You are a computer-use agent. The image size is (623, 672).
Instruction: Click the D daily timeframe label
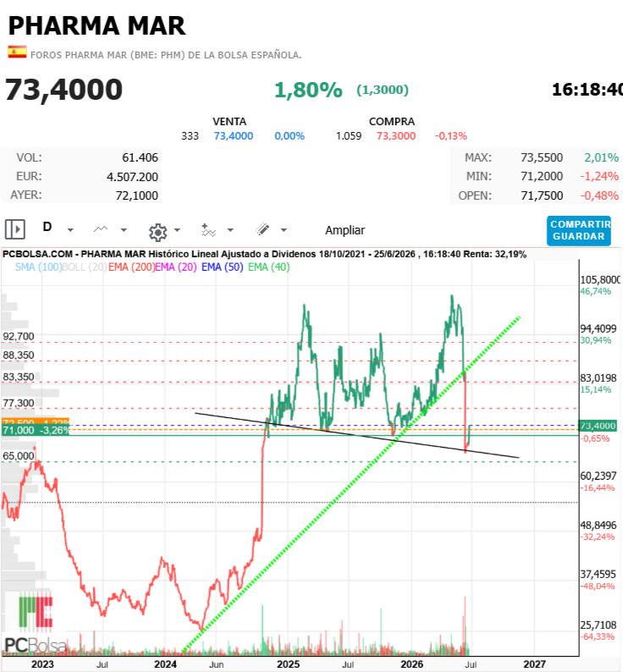pos(47,227)
